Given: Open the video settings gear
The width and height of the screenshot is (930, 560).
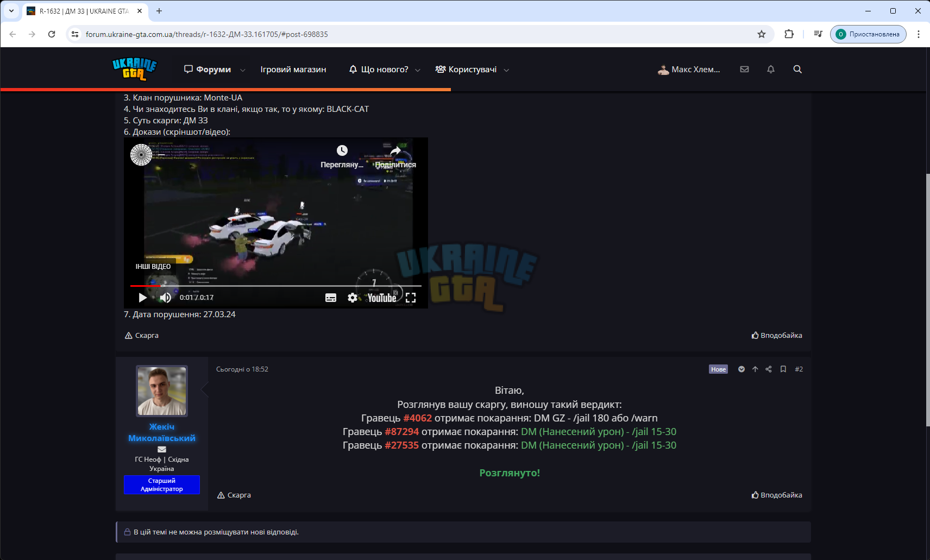Looking at the screenshot, I should point(353,298).
